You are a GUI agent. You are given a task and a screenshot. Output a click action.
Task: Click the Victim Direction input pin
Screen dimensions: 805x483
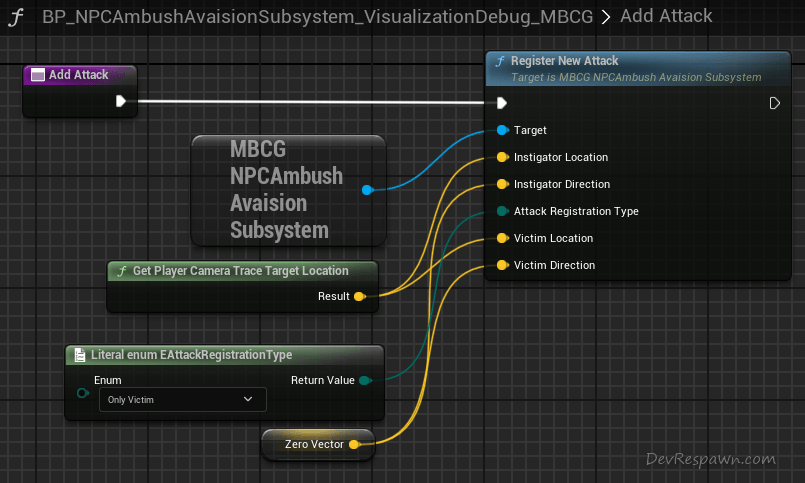point(502,265)
